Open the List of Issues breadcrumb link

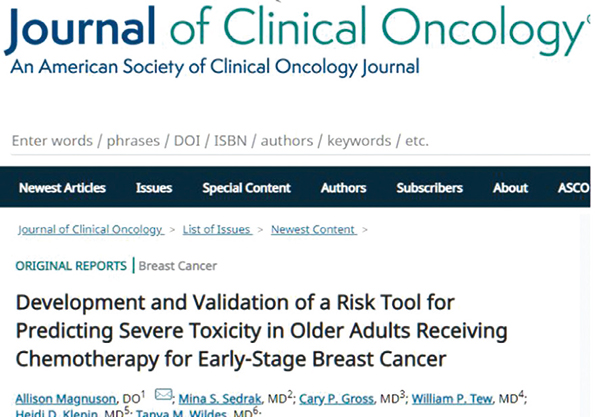point(217,230)
